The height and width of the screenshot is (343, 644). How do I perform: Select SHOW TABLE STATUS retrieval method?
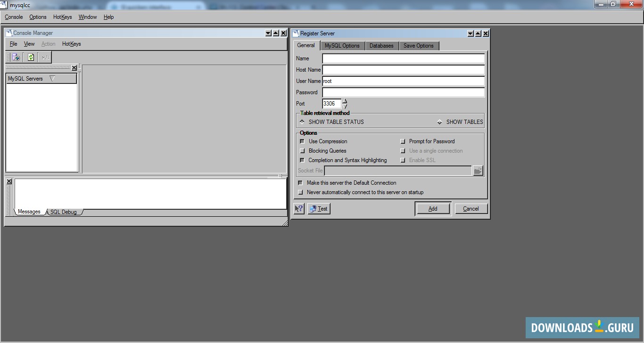coord(302,122)
